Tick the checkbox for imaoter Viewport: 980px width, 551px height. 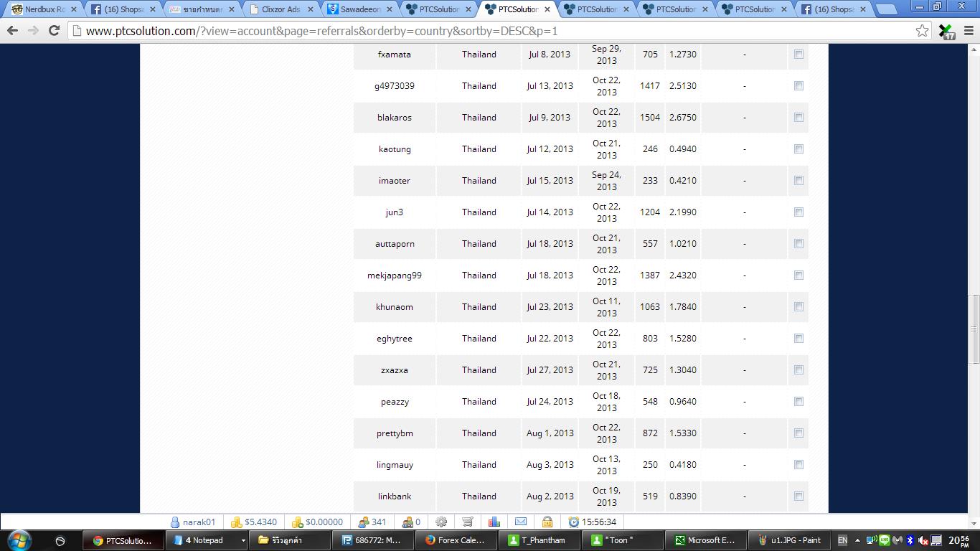click(798, 181)
